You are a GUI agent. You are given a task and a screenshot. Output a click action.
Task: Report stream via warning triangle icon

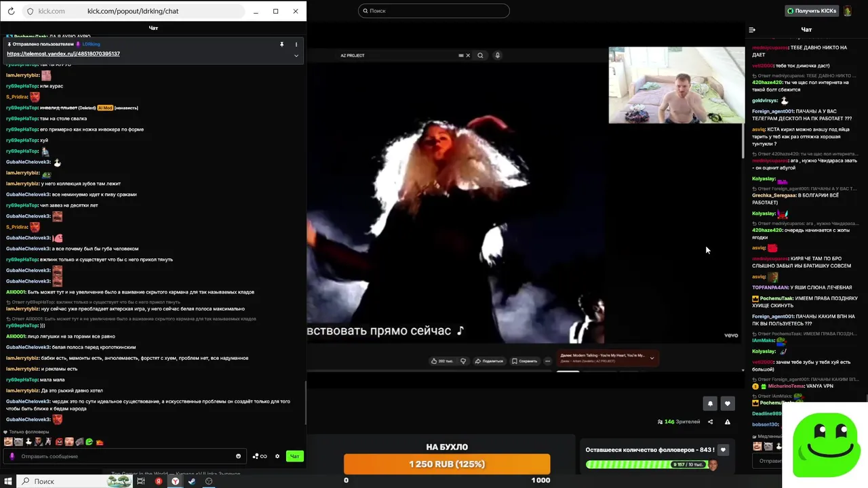[x=728, y=422]
